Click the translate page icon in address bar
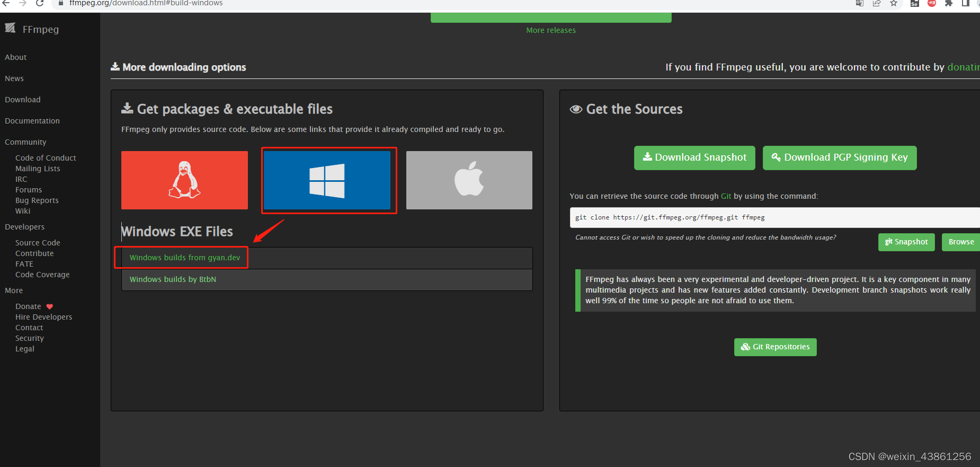The image size is (980, 467). pos(860,3)
